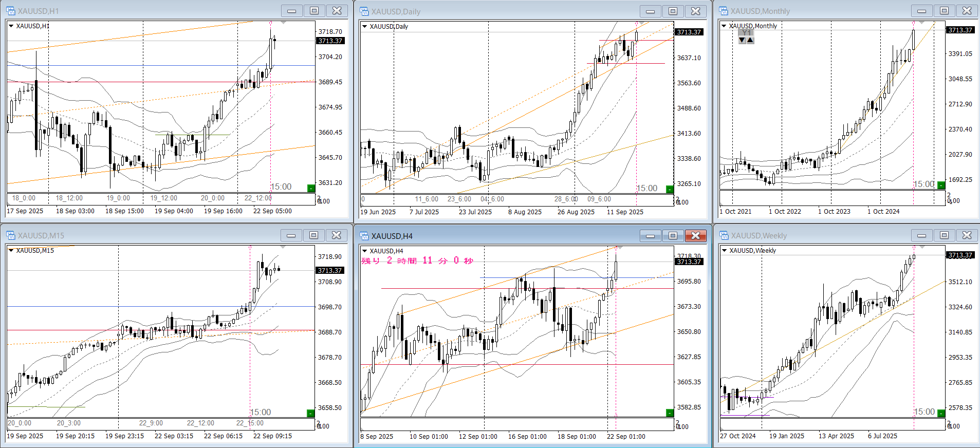Maximize the XAUUSD,H4 chart window

click(x=673, y=235)
